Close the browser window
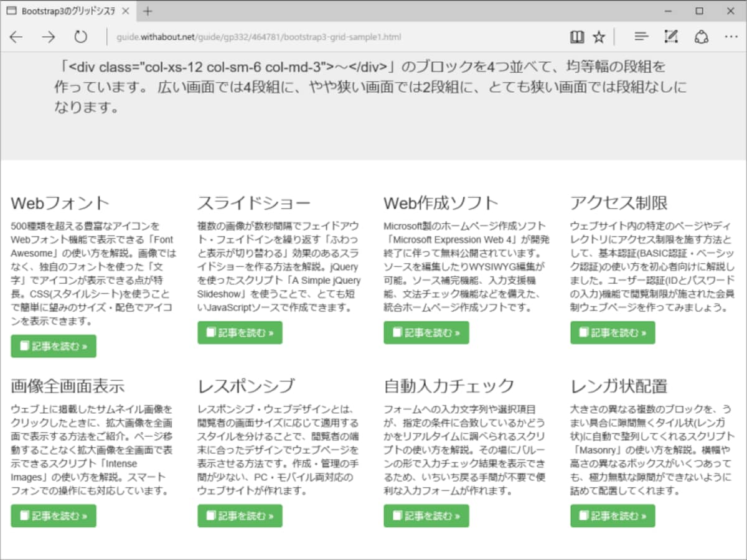The image size is (747, 560). [x=731, y=11]
